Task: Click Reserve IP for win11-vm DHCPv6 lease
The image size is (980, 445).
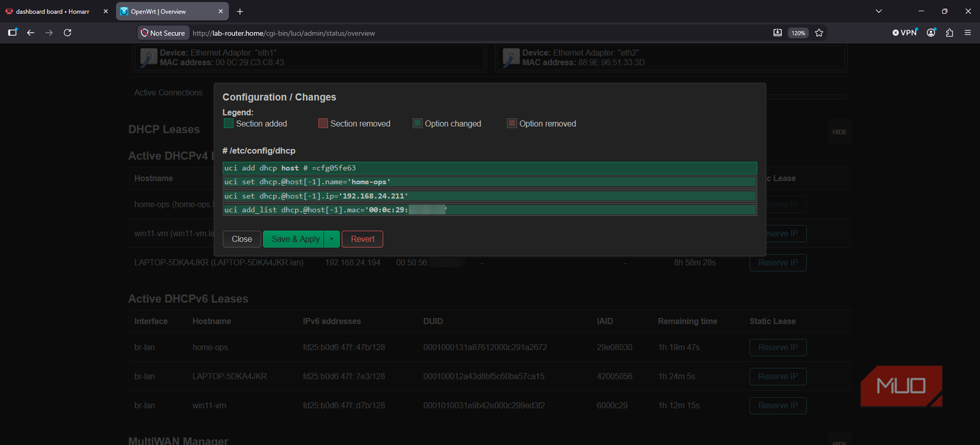Action: (778, 405)
